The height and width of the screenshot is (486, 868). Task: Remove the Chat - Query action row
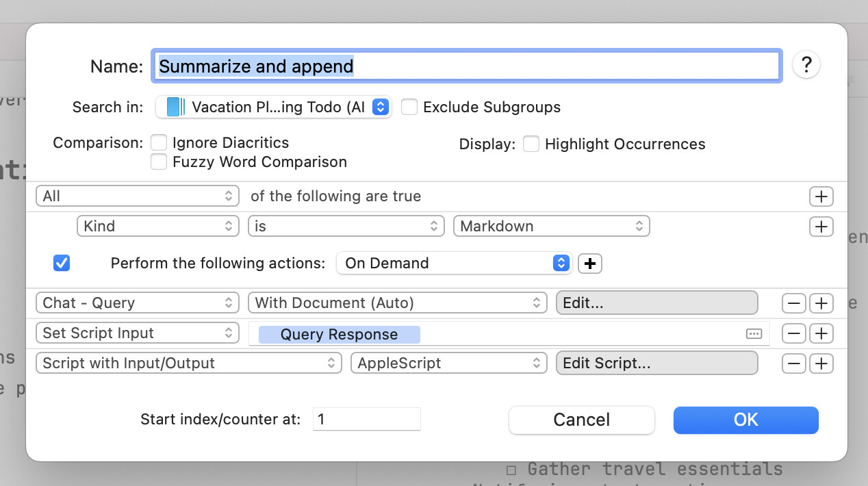coord(793,303)
